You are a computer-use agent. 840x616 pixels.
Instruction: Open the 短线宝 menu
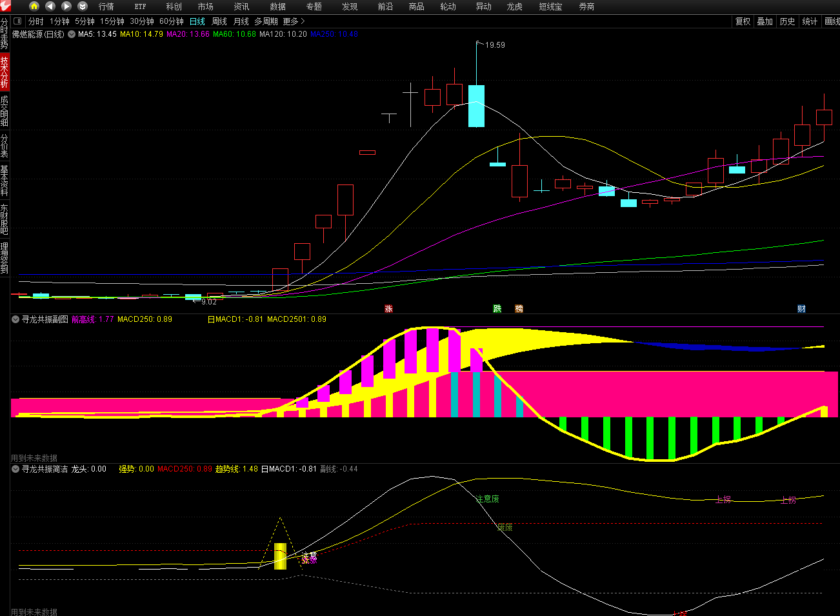point(550,6)
